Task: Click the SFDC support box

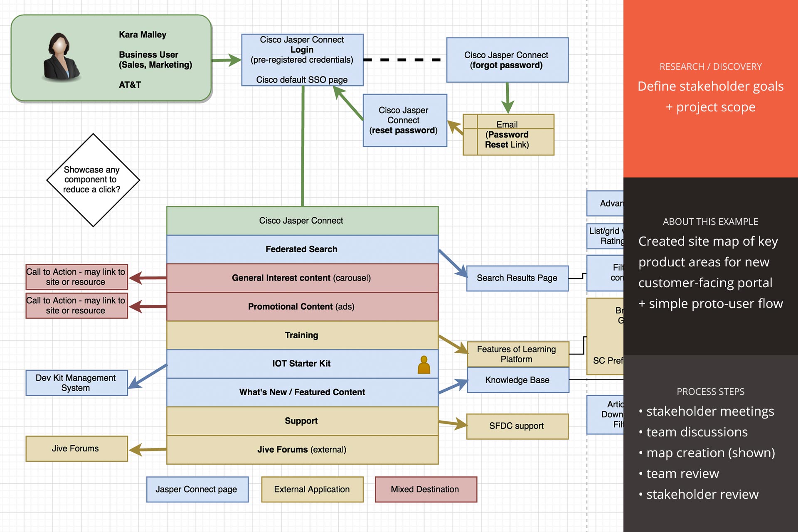Action: point(517,426)
